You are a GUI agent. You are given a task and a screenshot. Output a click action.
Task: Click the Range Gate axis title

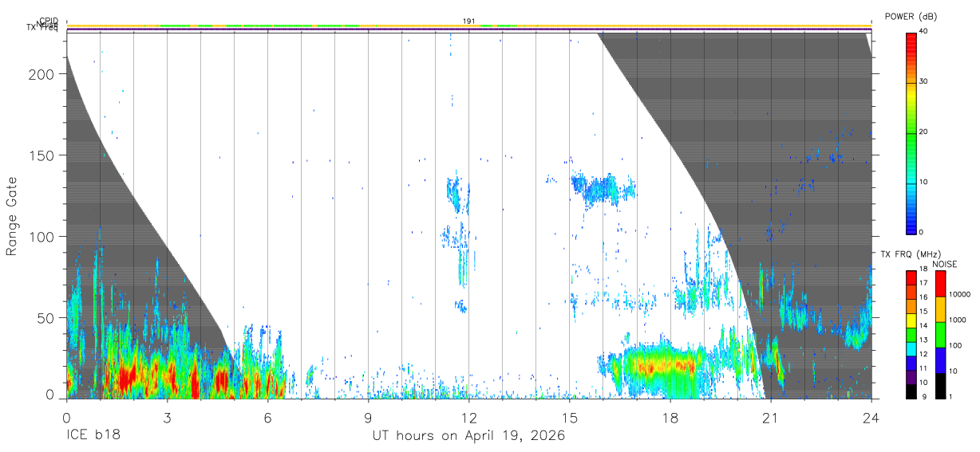(x=12, y=217)
